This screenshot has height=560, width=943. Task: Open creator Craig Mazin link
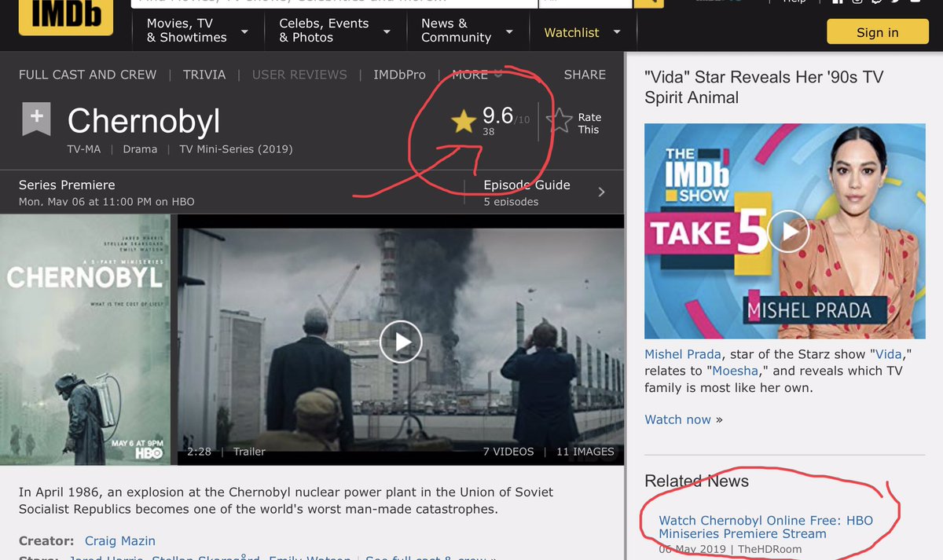tap(119, 540)
